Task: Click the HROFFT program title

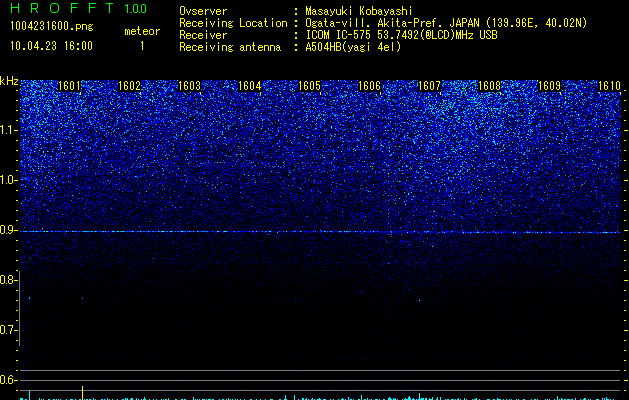Action: pos(63,8)
